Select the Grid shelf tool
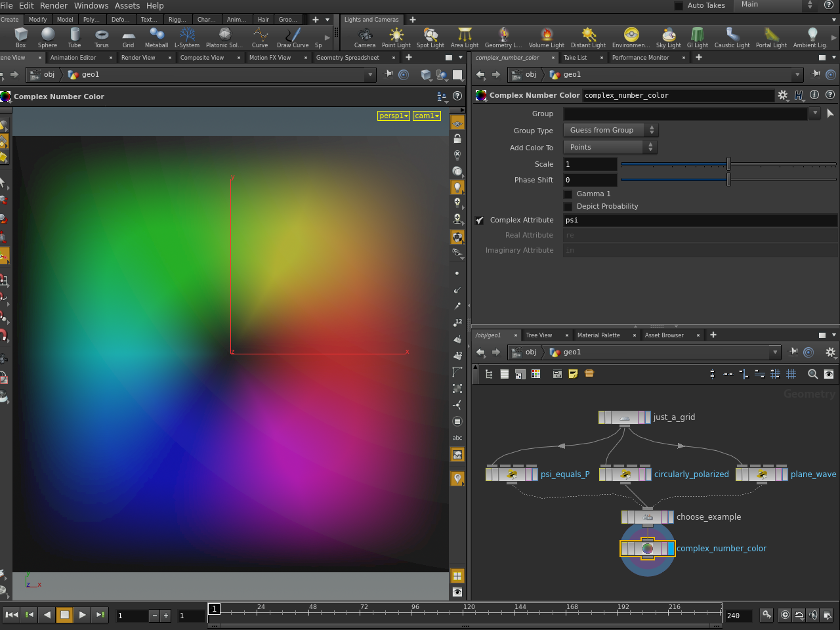Viewport: 840px width, 630px height. click(x=128, y=37)
